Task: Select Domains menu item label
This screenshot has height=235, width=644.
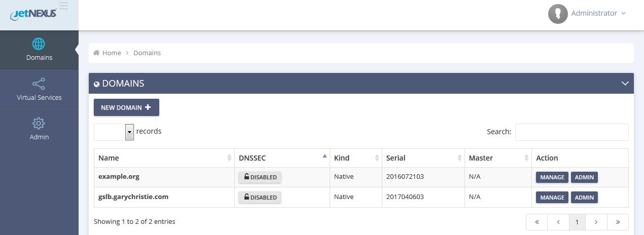Action: (39, 57)
